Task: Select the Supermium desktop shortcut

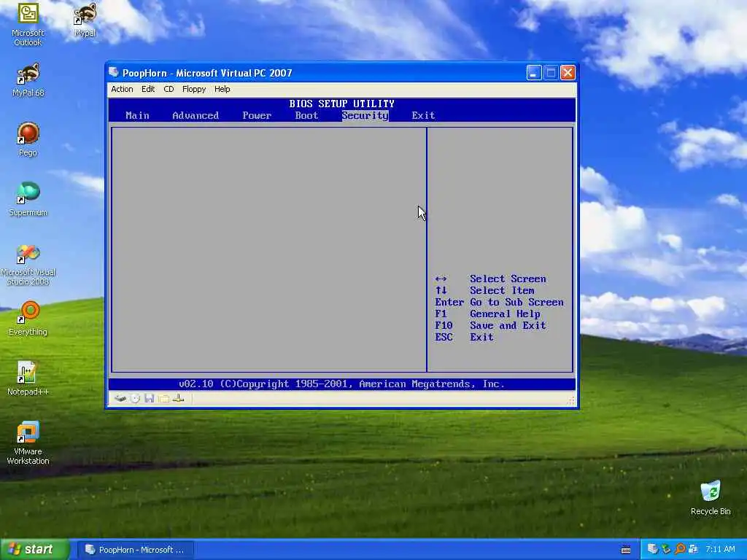Action: 28,200
